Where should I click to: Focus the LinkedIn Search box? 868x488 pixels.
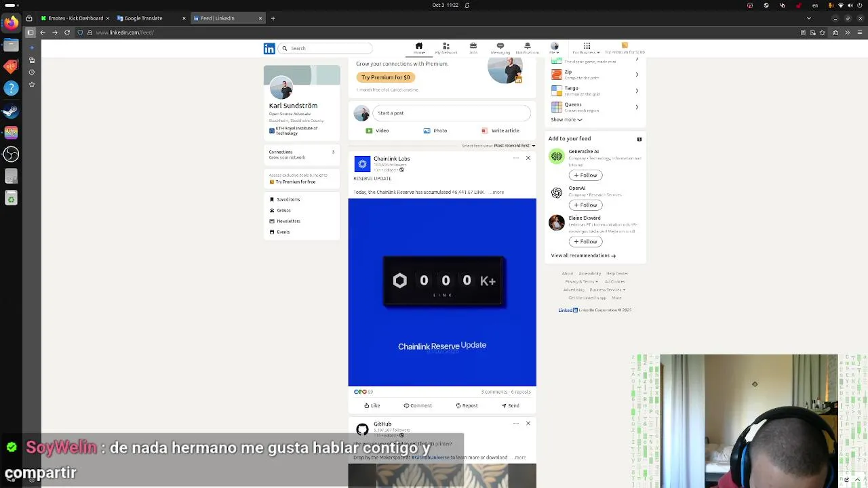point(326,48)
